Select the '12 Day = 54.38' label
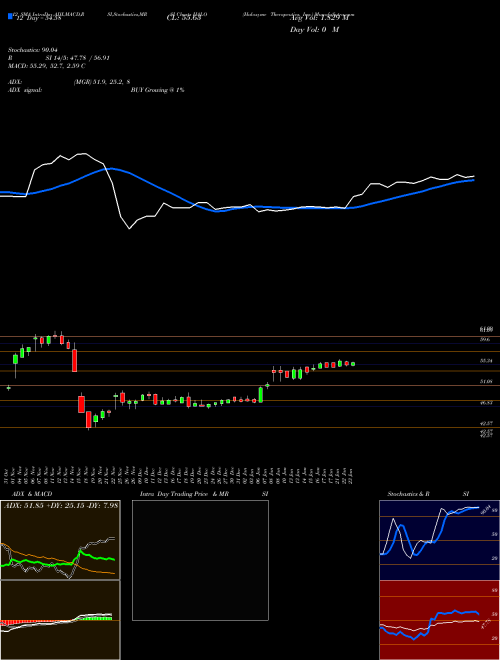This screenshot has height=660, width=500. [38, 18]
